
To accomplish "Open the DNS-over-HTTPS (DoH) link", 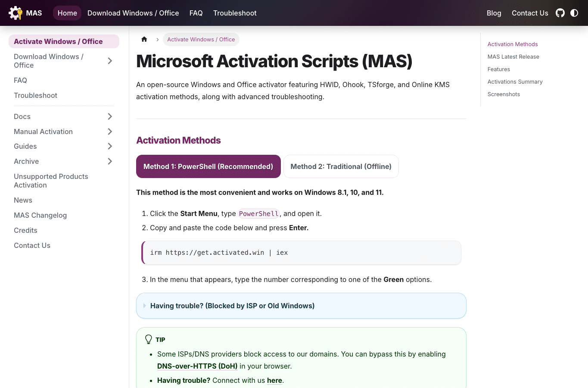I will point(197,366).
